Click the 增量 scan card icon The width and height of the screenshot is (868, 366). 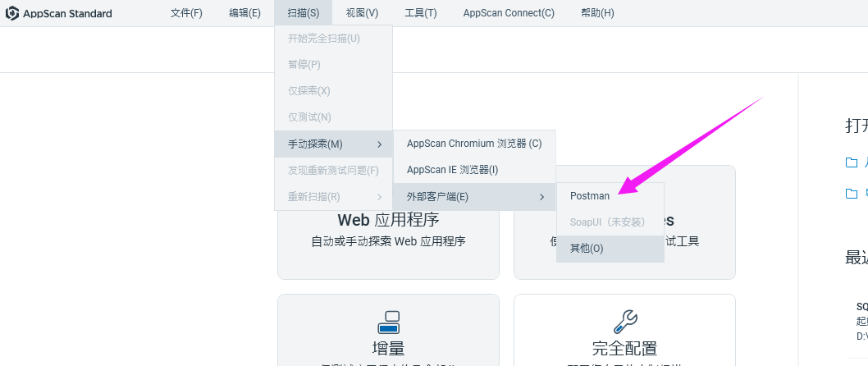[388, 322]
